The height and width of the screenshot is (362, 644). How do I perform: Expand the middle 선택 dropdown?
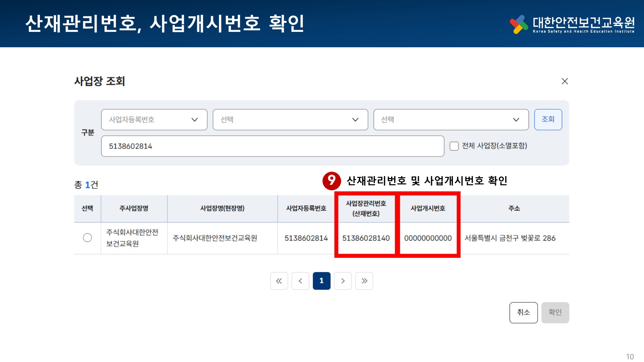pyautogui.click(x=290, y=120)
